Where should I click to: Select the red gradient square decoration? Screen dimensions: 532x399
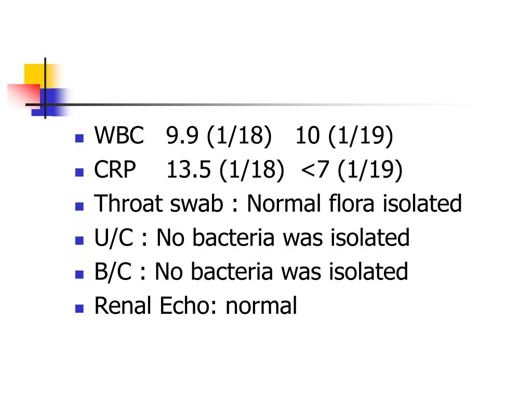tap(24, 96)
